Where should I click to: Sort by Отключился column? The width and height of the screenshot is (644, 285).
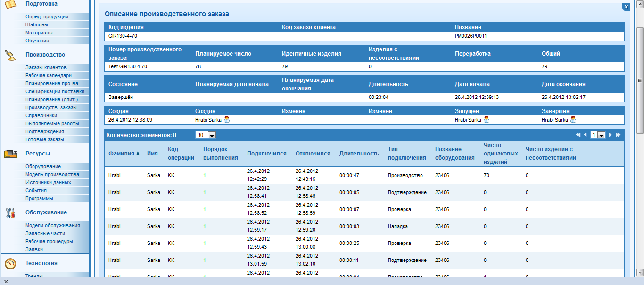tap(313, 153)
